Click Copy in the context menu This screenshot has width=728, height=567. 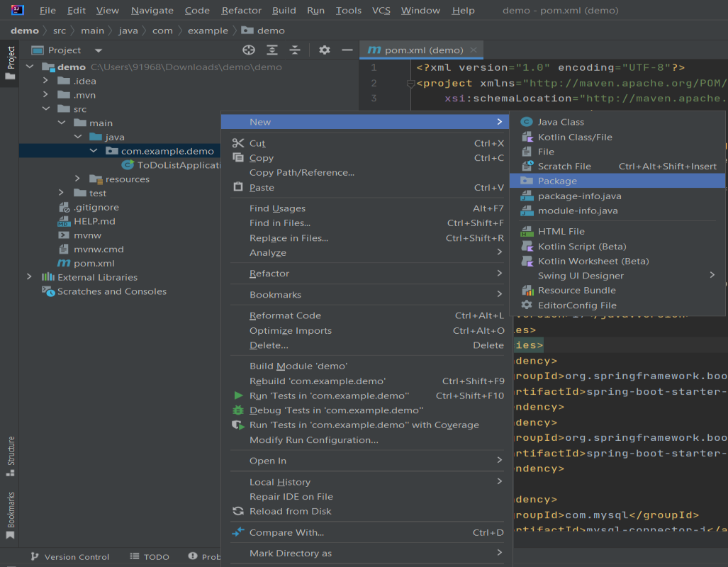tap(366, 158)
